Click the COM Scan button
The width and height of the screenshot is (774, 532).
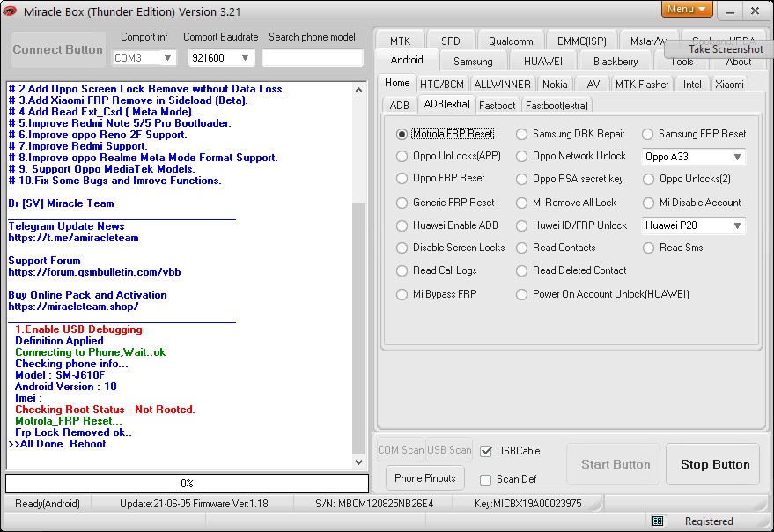coord(401,450)
